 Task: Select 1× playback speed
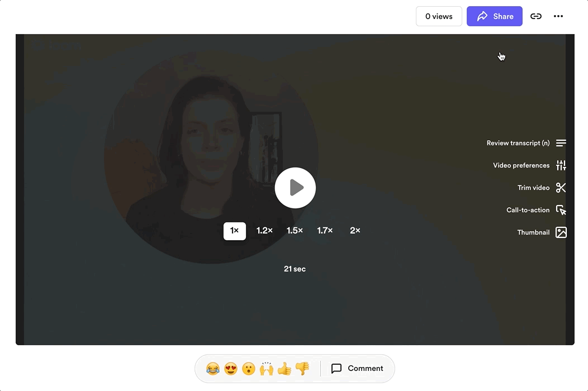tap(234, 231)
